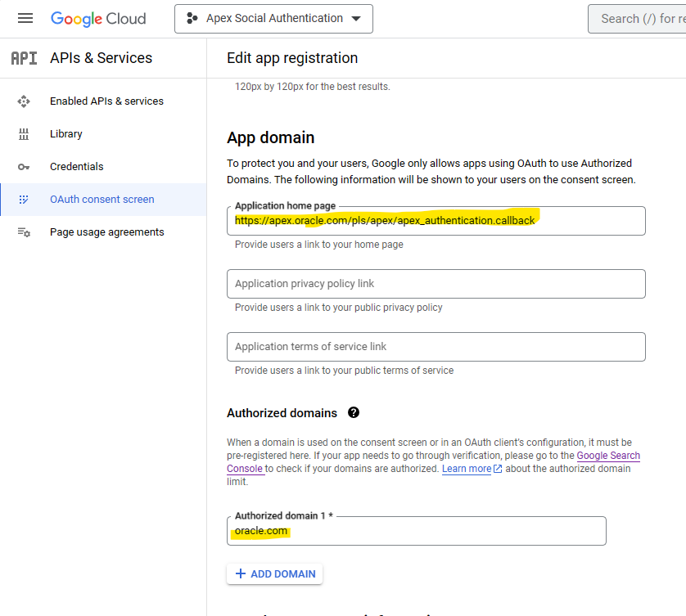The width and height of the screenshot is (686, 616).
Task: Click the ADD DOMAIN button
Action: tap(274, 573)
